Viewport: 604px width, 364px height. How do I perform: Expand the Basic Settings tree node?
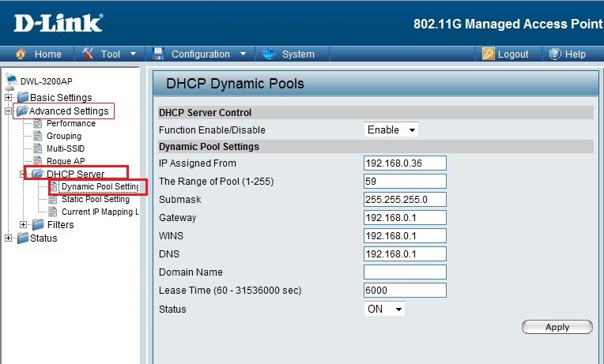point(8,97)
